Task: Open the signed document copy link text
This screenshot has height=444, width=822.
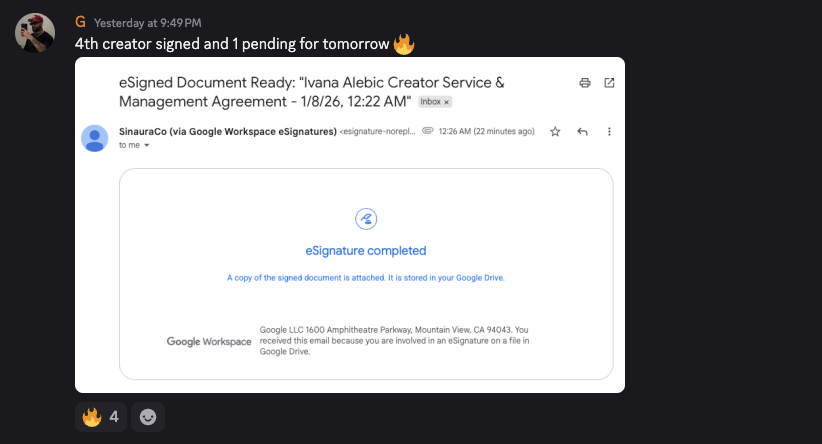Action: point(366,278)
